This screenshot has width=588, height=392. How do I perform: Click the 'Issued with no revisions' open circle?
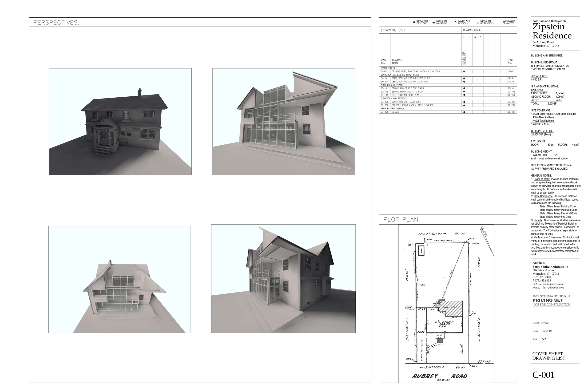coord(478,23)
